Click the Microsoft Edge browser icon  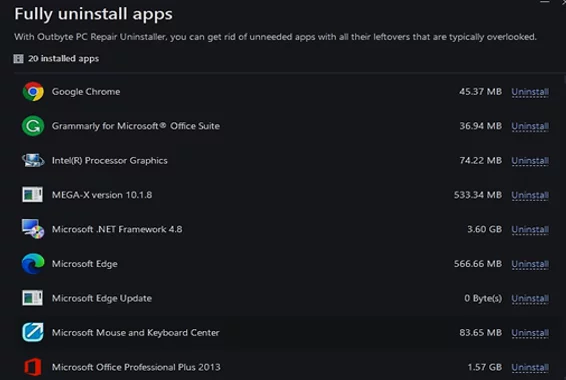click(33, 263)
